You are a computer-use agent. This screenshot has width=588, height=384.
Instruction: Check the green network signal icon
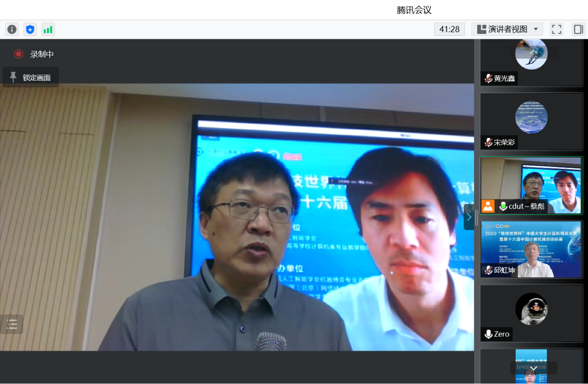48,29
